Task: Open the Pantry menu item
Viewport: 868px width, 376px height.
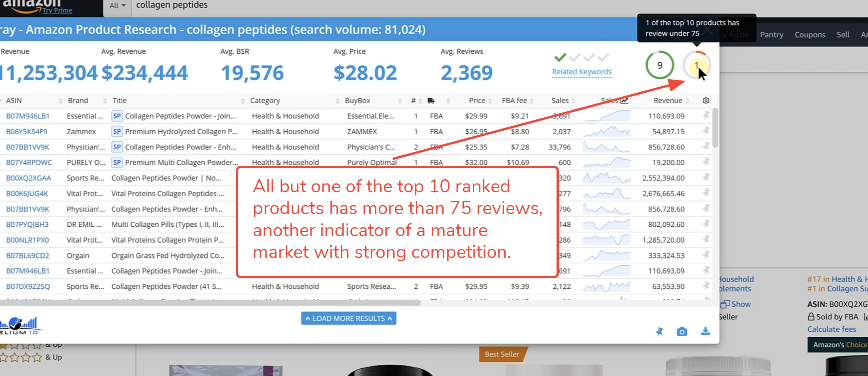Action: point(772,35)
